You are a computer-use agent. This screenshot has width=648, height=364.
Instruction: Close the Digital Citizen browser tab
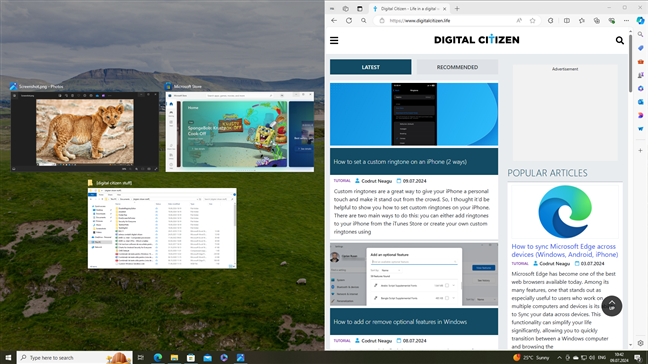[x=445, y=9]
